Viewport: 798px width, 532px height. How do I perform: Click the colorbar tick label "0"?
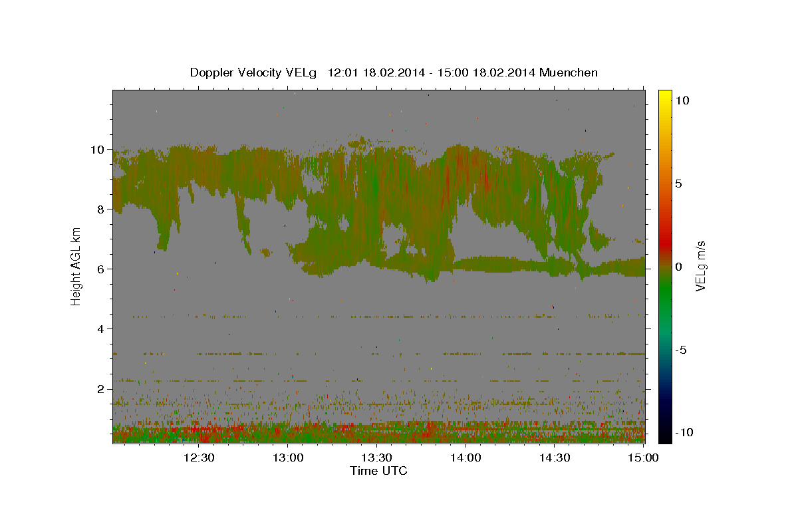[679, 267]
